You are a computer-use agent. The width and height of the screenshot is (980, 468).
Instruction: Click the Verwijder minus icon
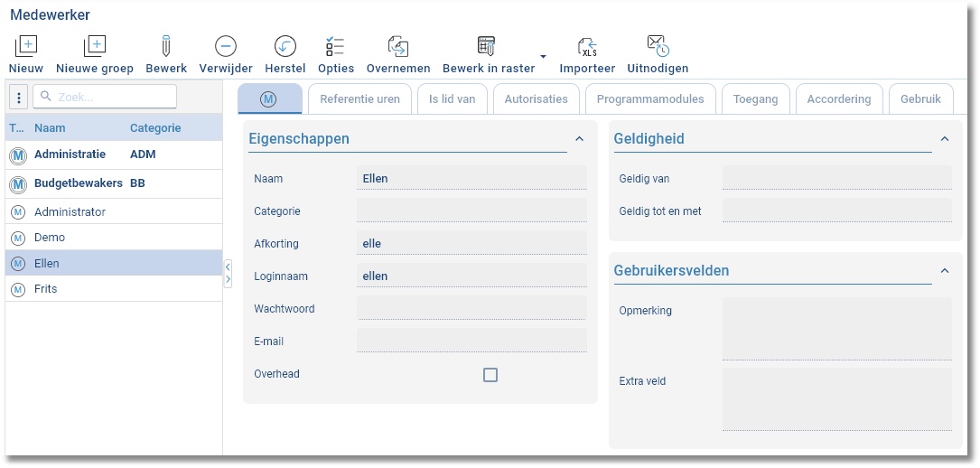tap(226, 46)
